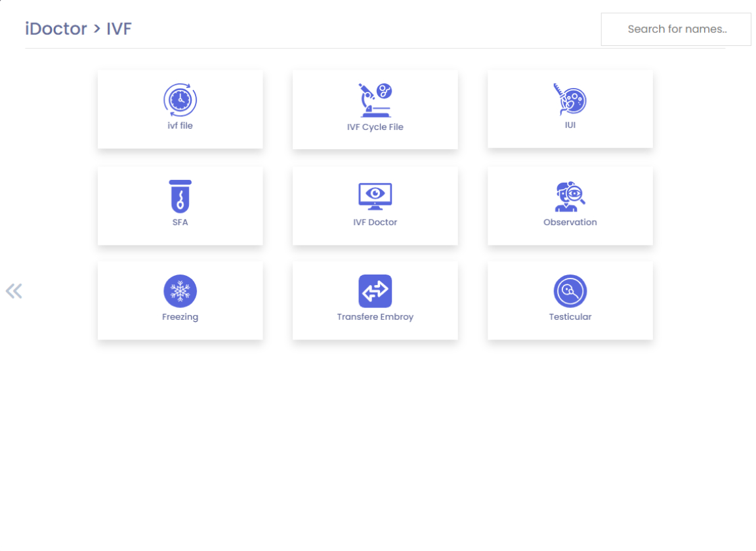Open the "IVF Cycle File" text label
This screenshot has height=551, width=756.
375,127
